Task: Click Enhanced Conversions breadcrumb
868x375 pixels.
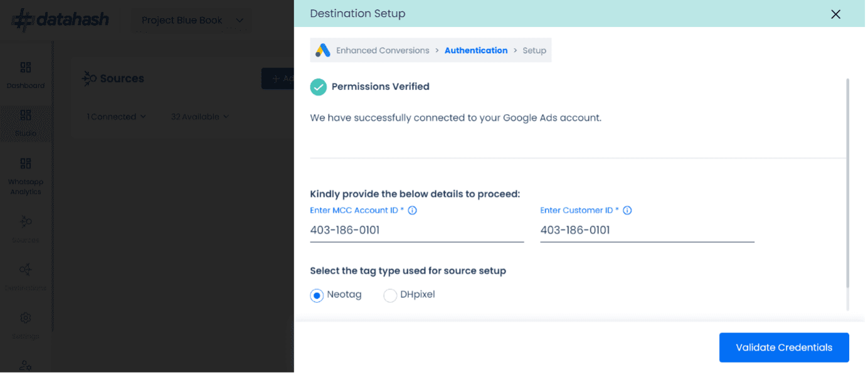Action: point(383,51)
